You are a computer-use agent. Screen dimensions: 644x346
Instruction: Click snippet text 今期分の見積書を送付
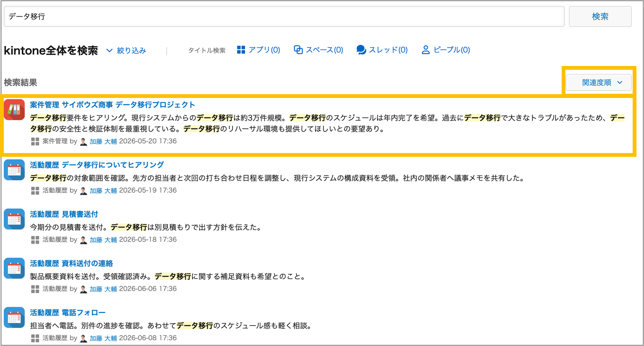67,227
